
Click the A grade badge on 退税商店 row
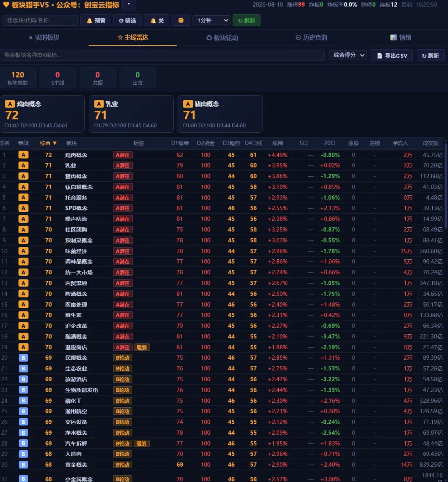point(23,347)
